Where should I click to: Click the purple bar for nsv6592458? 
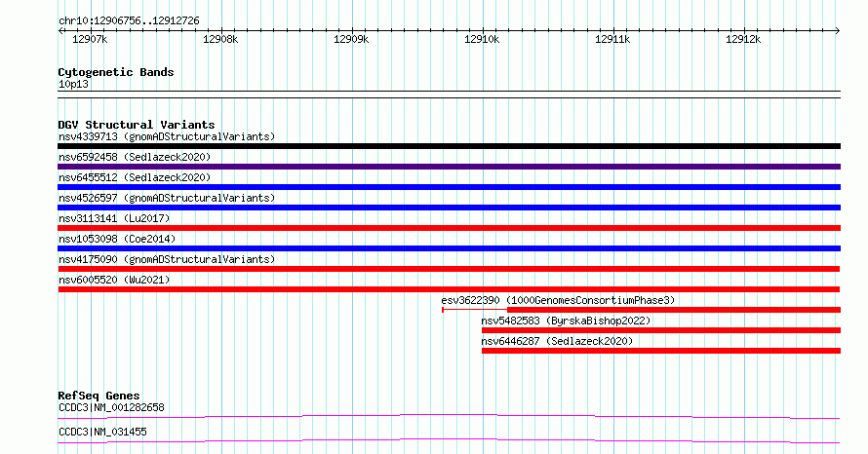pos(449,167)
